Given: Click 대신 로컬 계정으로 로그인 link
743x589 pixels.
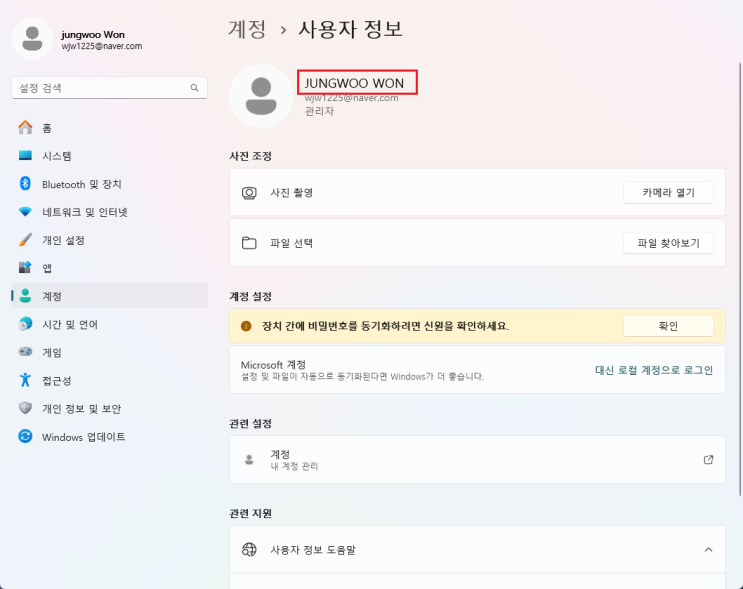Looking at the screenshot, I should [654, 370].
